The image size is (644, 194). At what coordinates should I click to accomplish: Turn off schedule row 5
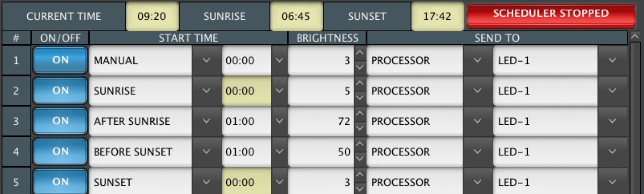60,182
